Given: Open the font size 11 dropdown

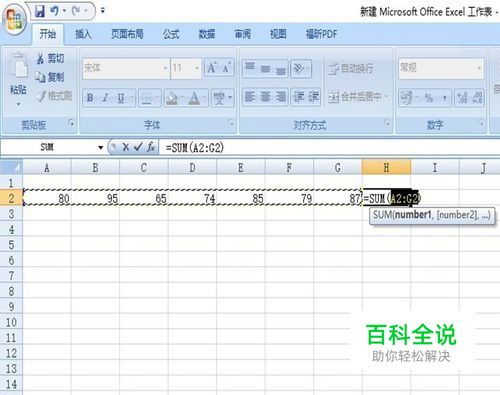Looking at the screenshot, I should click(x=197, y=68).
